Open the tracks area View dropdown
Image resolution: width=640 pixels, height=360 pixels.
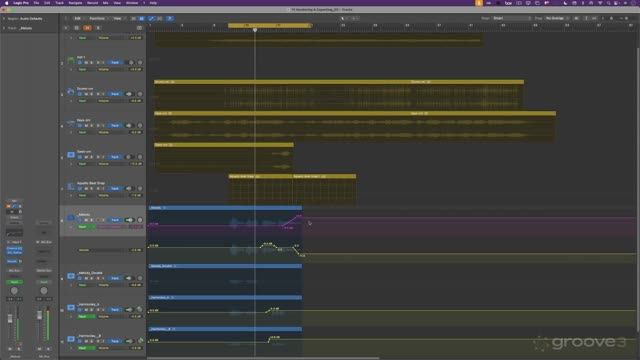click(118, 18)
